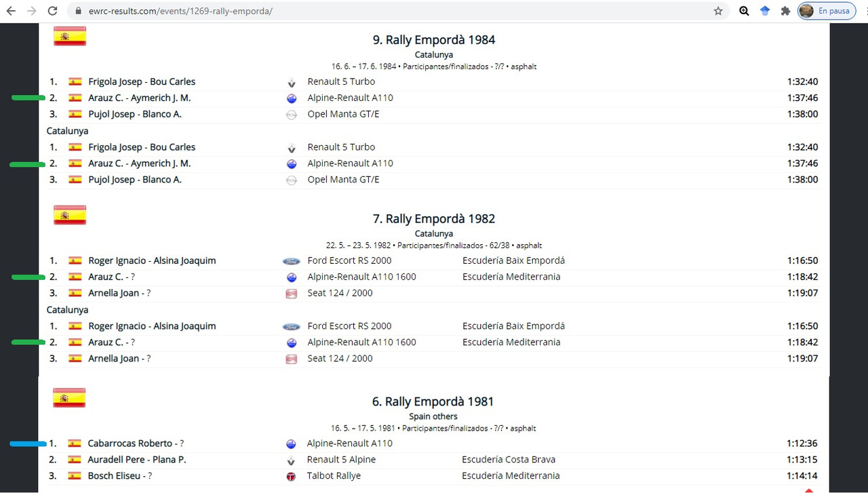Click the small flag beside Cabarrocas Roberto

click(x=75, y=443)
